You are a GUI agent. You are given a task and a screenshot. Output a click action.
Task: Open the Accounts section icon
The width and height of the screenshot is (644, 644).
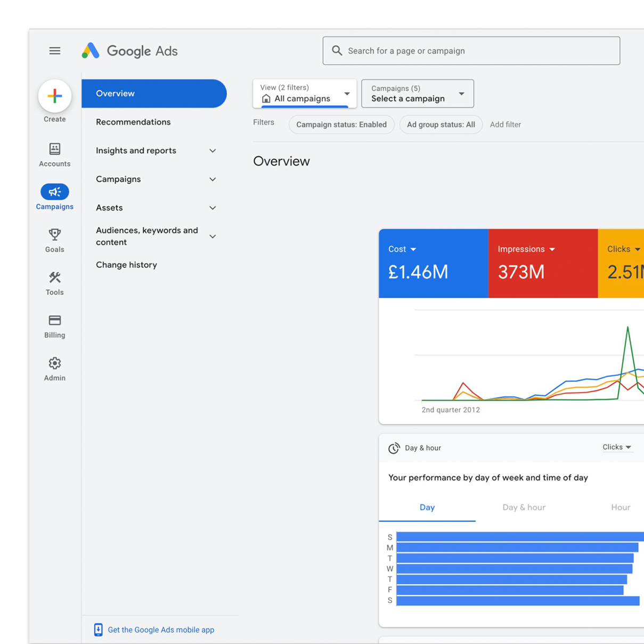55,149
